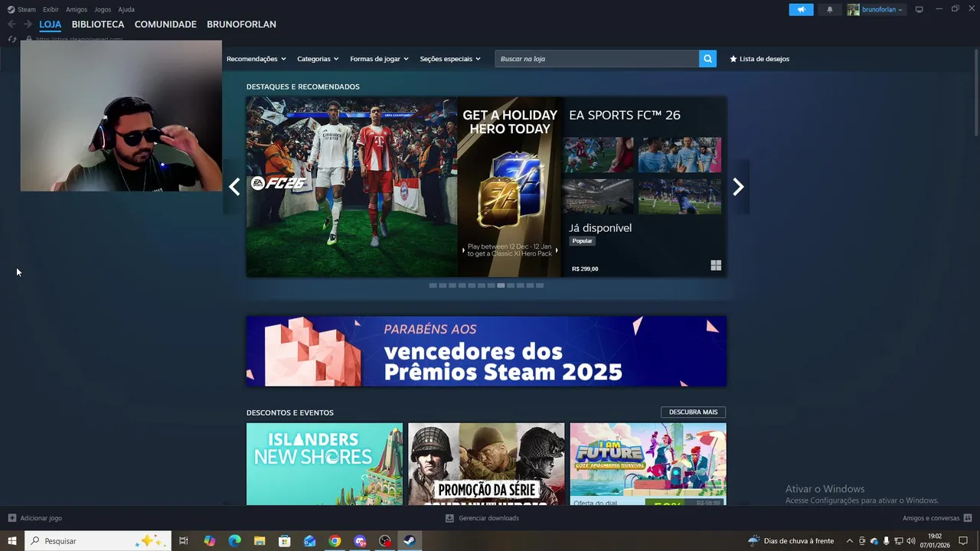Click the taskbar Pesquisar search box
980x551 pixels.
(x=98, y=541)
